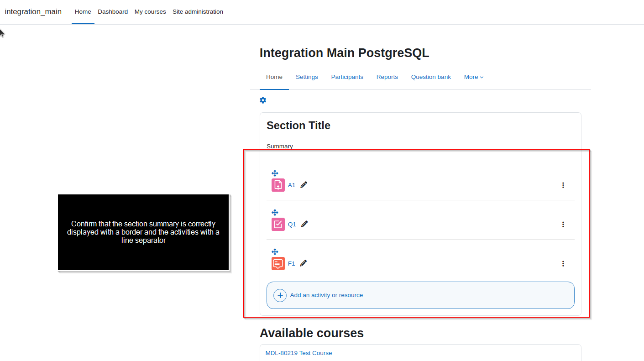Viewport: 644px width, 361px height.
Task: Click the orange forum icon for F1
Action: point(278,263)
